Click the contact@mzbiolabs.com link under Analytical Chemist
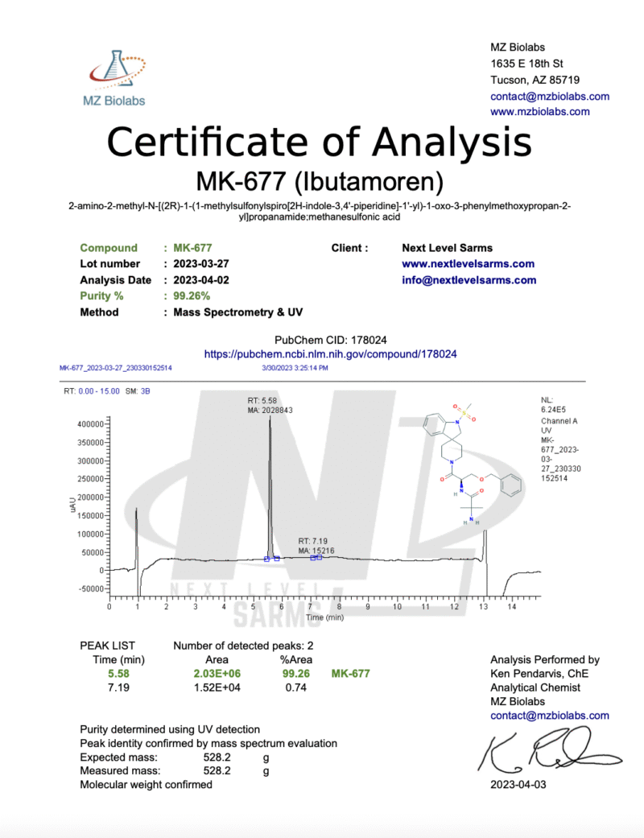This screenshot has width=644, height=838. [549, 716]
